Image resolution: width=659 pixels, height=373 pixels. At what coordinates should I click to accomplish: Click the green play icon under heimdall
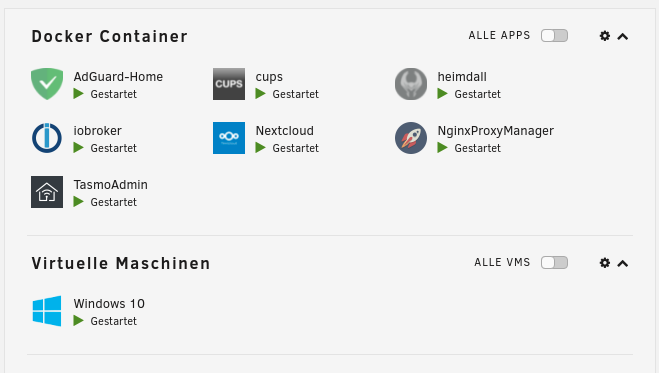(443, 94)
